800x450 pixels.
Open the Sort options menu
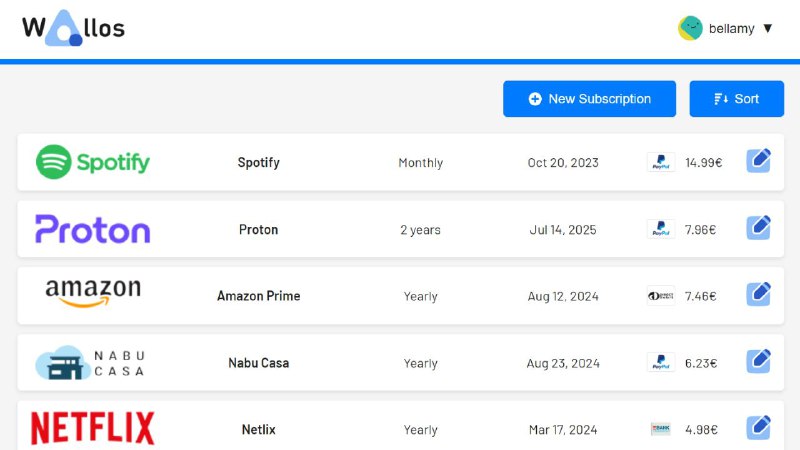pyautogui.click(x=736, y=99)
